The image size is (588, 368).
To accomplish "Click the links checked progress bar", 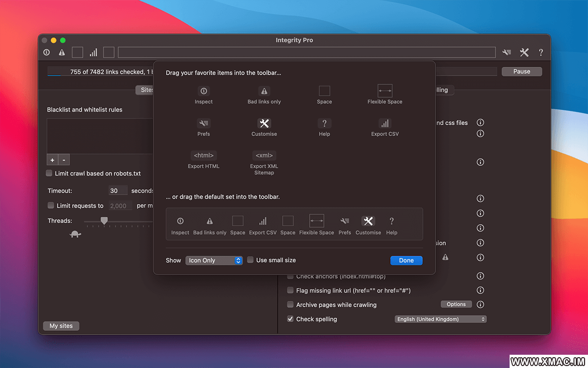I will [x=272, y=72].
